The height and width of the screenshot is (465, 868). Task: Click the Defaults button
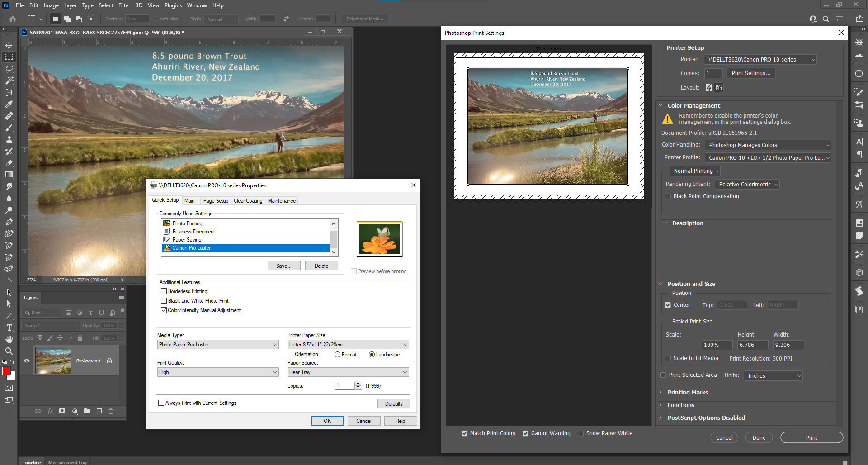point(394,403)
